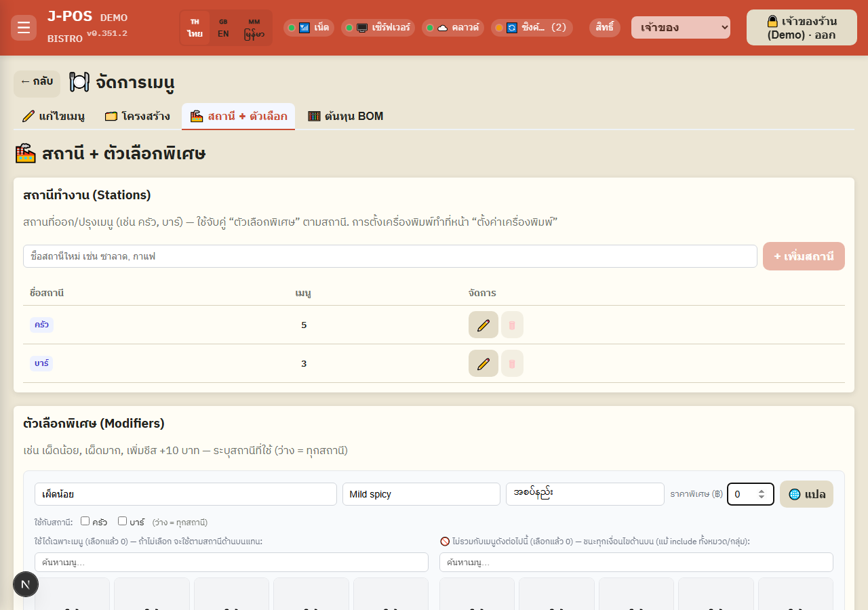This screenshot has width=868, height=610.
Task: Click the menu search under ไม่รวมกับเมนู
Action: point(636,562)
